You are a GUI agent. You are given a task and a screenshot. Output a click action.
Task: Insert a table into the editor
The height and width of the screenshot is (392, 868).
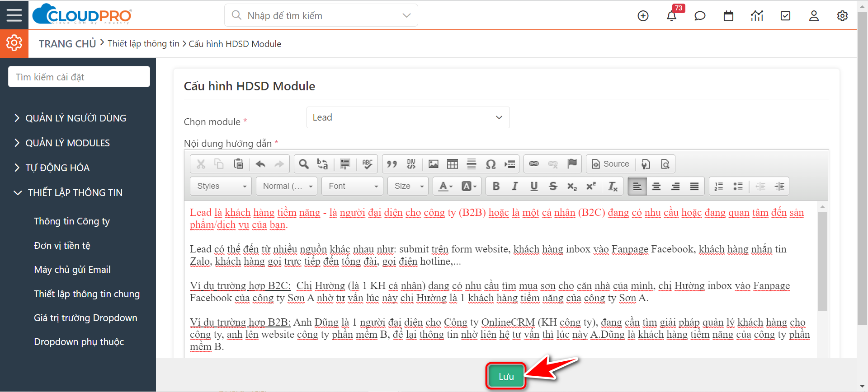[x=453, y=164]
